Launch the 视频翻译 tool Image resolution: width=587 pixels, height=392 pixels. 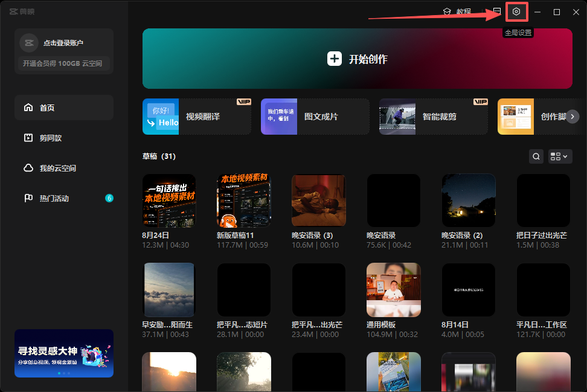pyautogui.click(x=197, y=117)
